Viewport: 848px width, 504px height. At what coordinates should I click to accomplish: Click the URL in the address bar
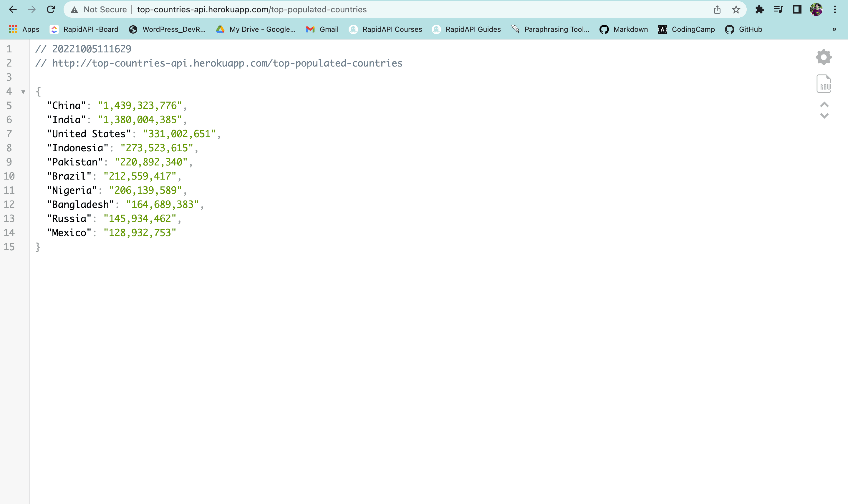[252, 9]
